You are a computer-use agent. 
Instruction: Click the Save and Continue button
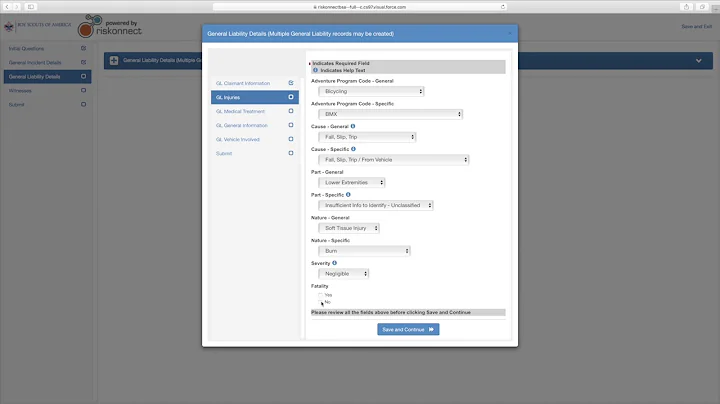click(408, 329)
